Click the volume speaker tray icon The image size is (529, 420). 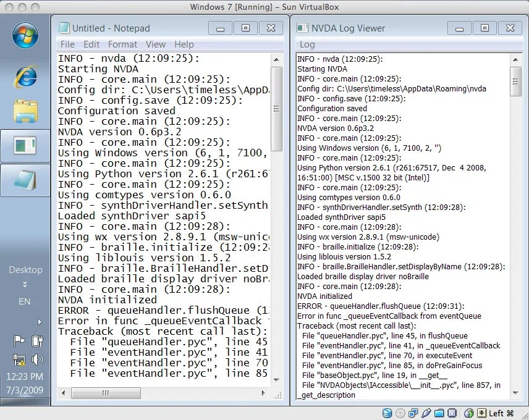(37, 359)
